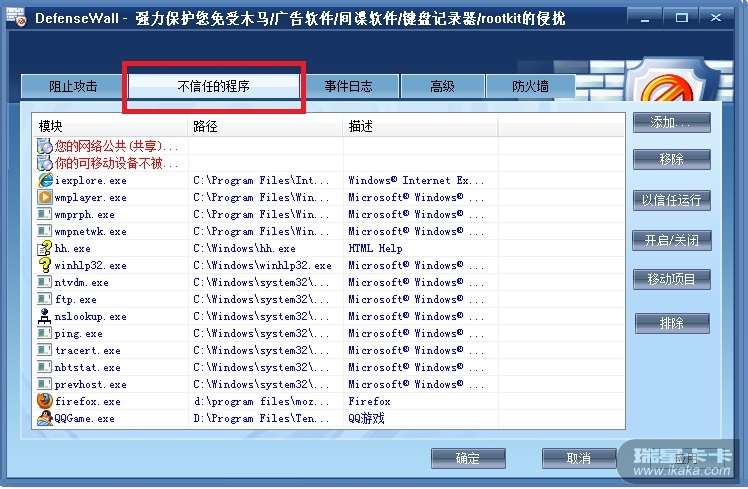Screen dimensions: 748x489
Task: Select the ftp.exe module name
Action: coord(76,300)
